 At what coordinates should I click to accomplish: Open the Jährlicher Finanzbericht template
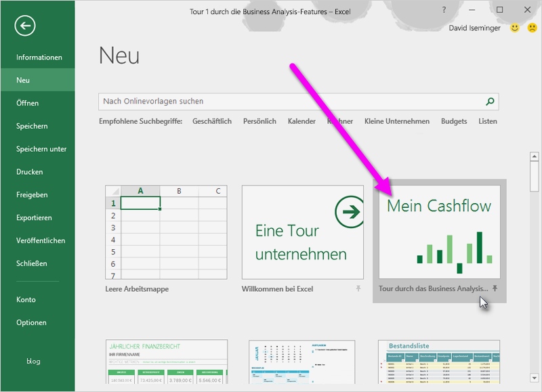[167, 362]
